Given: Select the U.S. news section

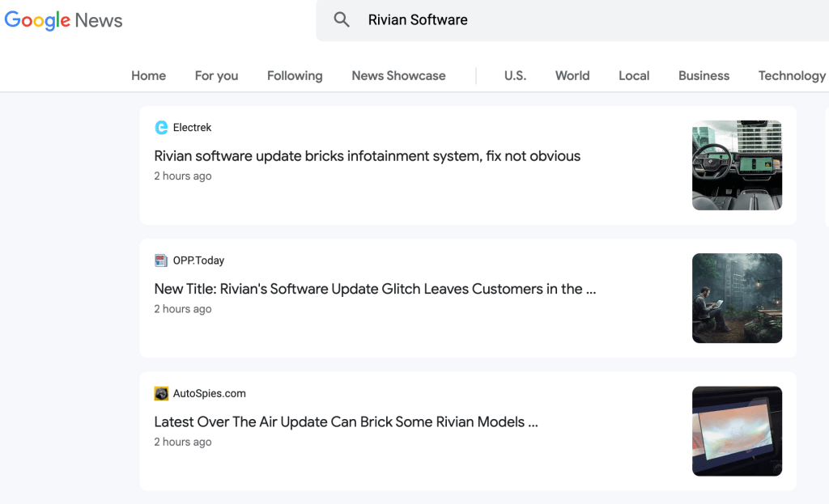Looking at the screenshot, I should (x=515, y=75).
